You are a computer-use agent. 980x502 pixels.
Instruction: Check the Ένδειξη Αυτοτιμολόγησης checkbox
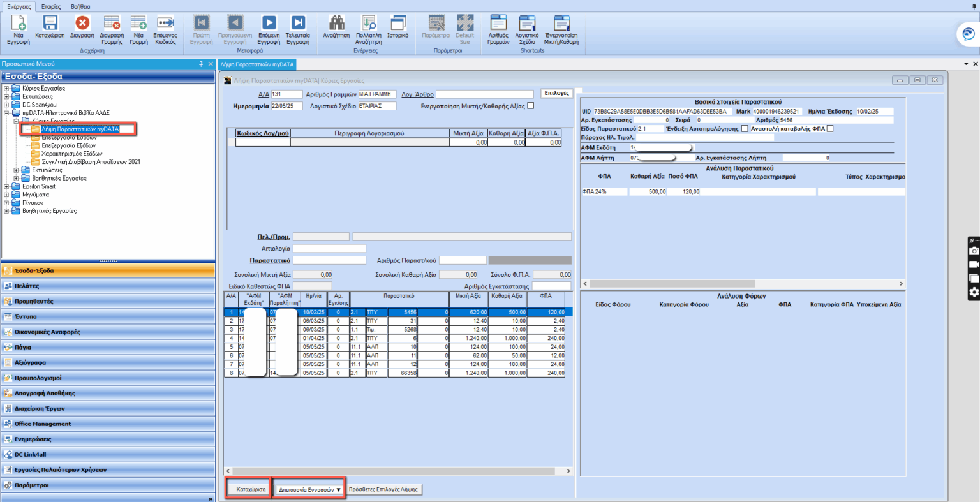point(745,129)
